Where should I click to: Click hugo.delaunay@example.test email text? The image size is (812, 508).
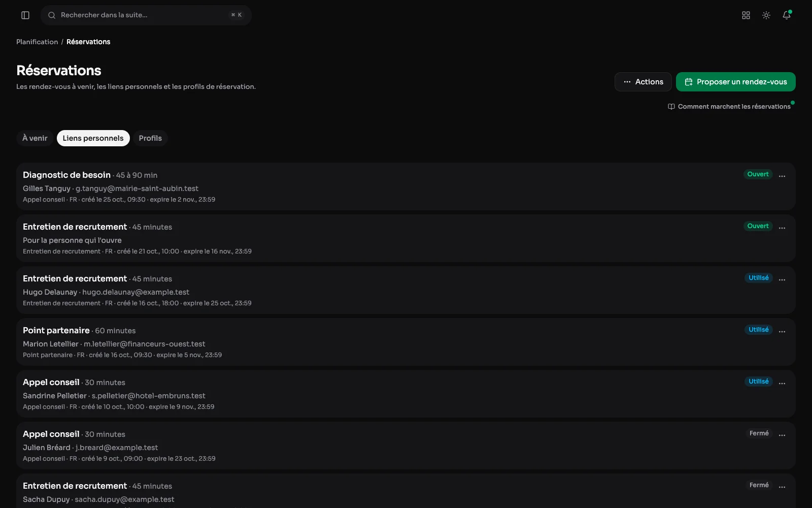[x=136, y=292]
